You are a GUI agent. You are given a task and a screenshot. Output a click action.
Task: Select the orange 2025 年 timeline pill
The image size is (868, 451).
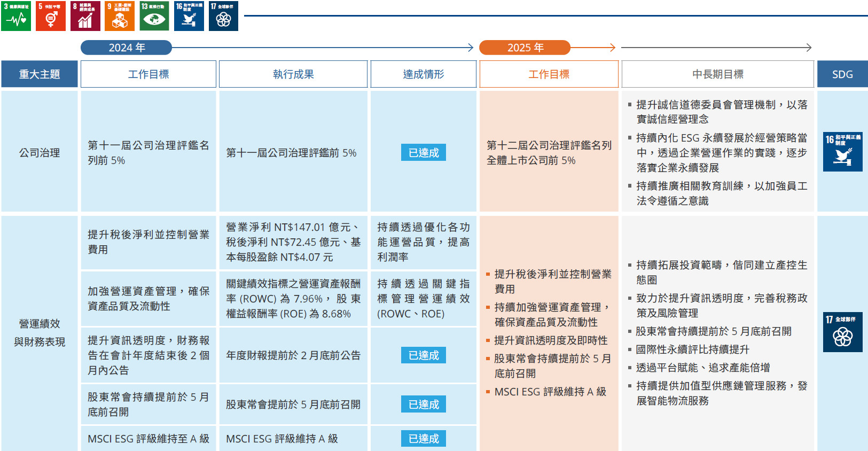525,48
